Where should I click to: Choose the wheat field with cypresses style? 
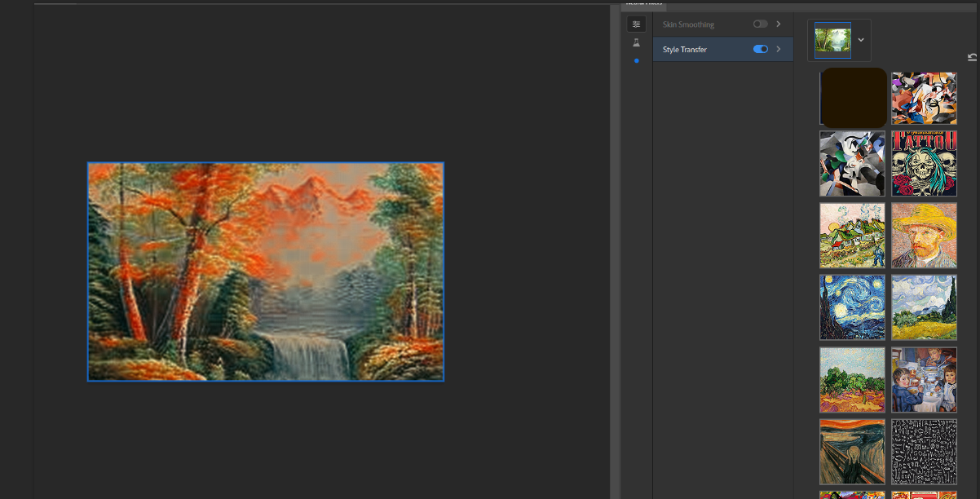pyautogui.click(x=924, y=307)
